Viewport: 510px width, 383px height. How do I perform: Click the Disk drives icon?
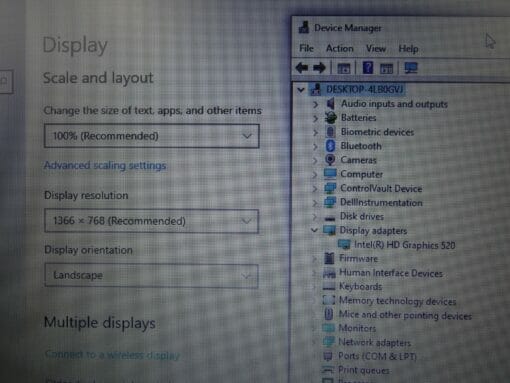coord(330,218)
